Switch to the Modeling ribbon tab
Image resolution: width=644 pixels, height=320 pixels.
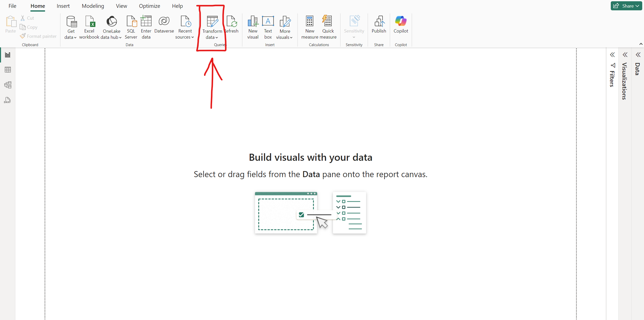click(93, 6)
